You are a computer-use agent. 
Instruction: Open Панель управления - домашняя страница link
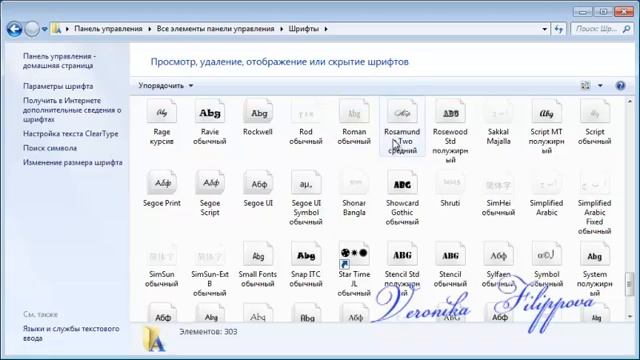59,61
